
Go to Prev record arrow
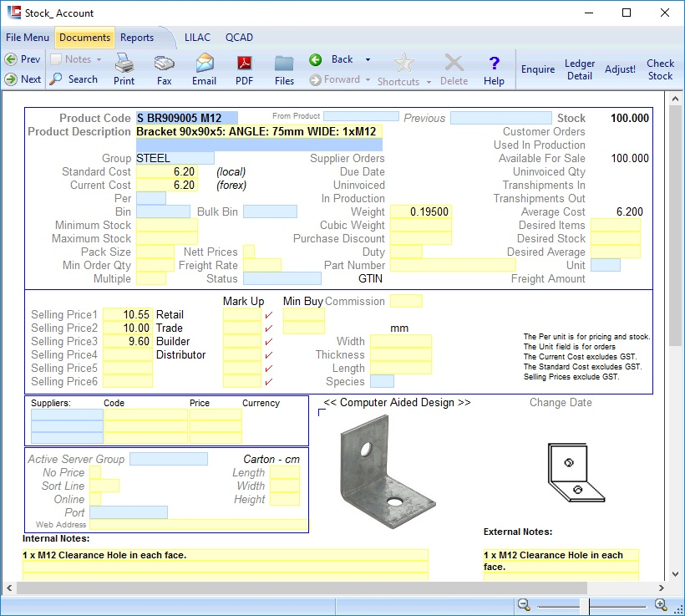(x=12, y=59)
